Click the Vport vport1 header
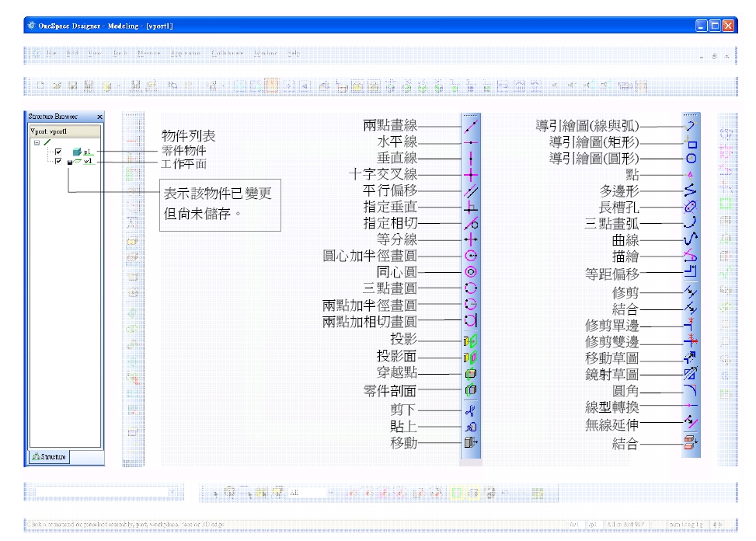The height and width of the screenshot is (541, 756). [x=65, y=131]
